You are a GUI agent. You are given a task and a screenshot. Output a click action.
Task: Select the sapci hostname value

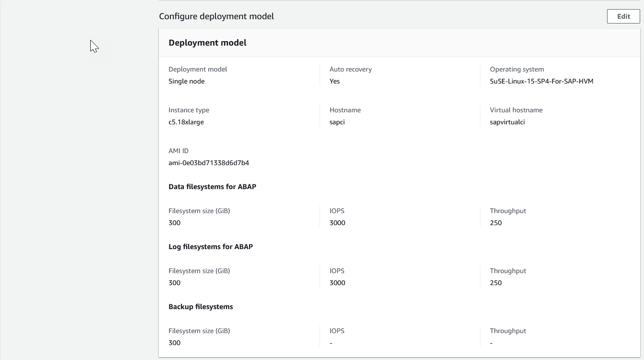(x=337, y=122)
